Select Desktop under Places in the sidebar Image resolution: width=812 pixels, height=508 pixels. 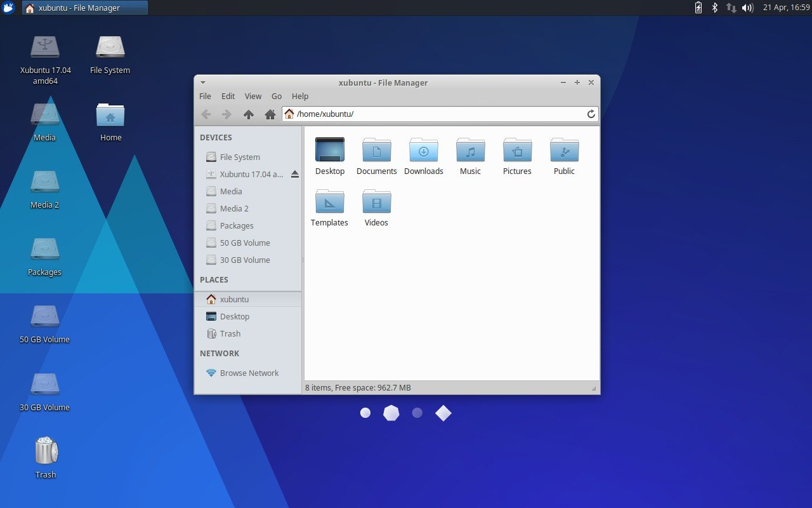pos(248,316)
